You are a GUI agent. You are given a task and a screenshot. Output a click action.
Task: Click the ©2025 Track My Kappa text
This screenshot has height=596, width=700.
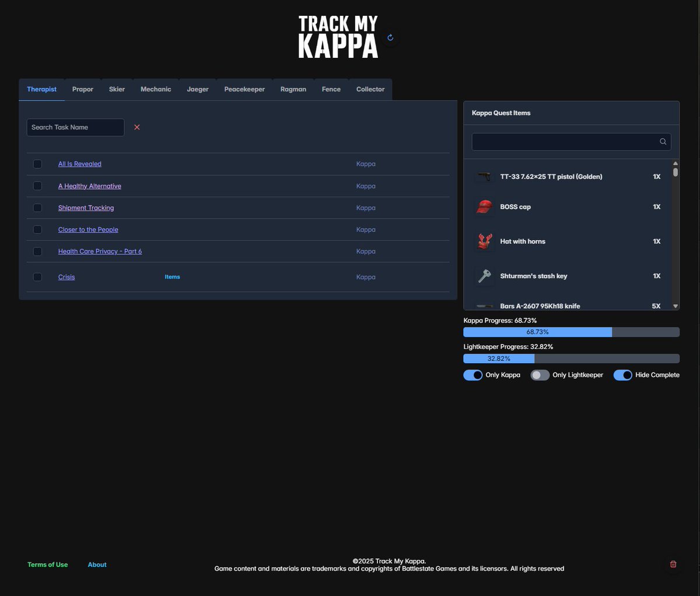tap(389, 561)
